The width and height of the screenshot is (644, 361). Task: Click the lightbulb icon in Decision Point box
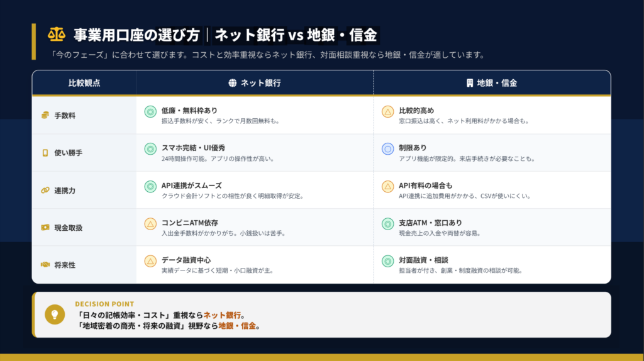coord(55,314)
